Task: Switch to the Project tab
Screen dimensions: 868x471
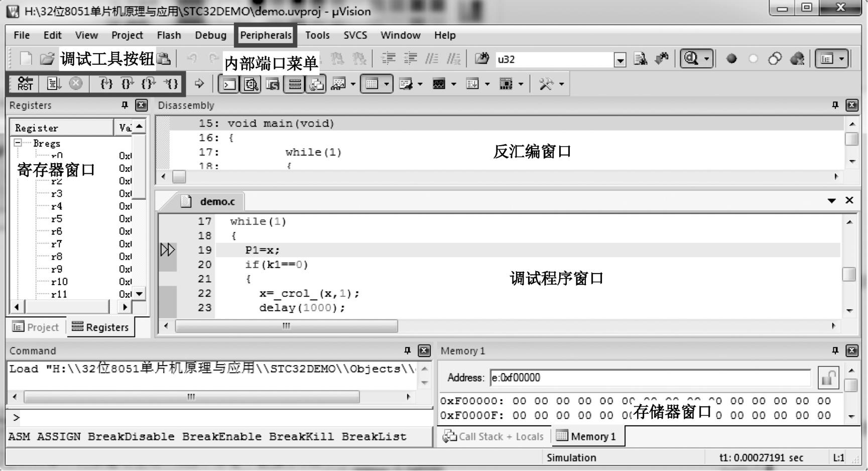Action: coord(36,327)
